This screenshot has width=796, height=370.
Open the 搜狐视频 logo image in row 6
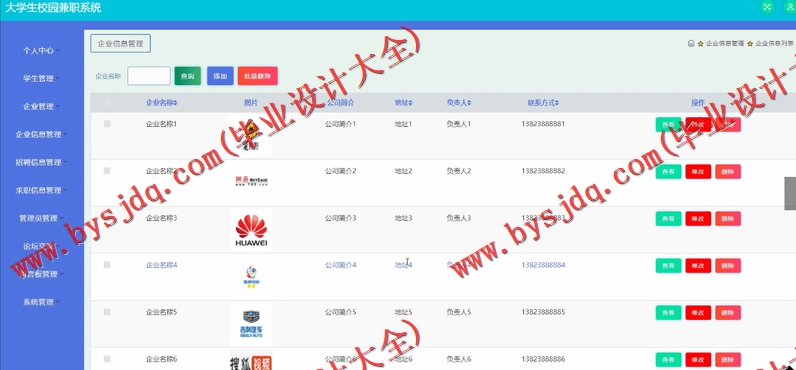point(251,360)
